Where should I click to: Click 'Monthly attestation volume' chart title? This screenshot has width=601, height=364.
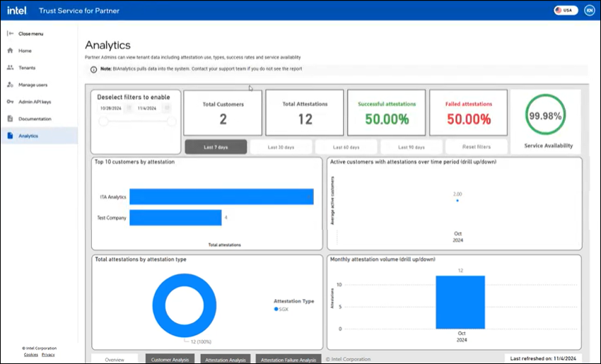[x=383, y=259]
